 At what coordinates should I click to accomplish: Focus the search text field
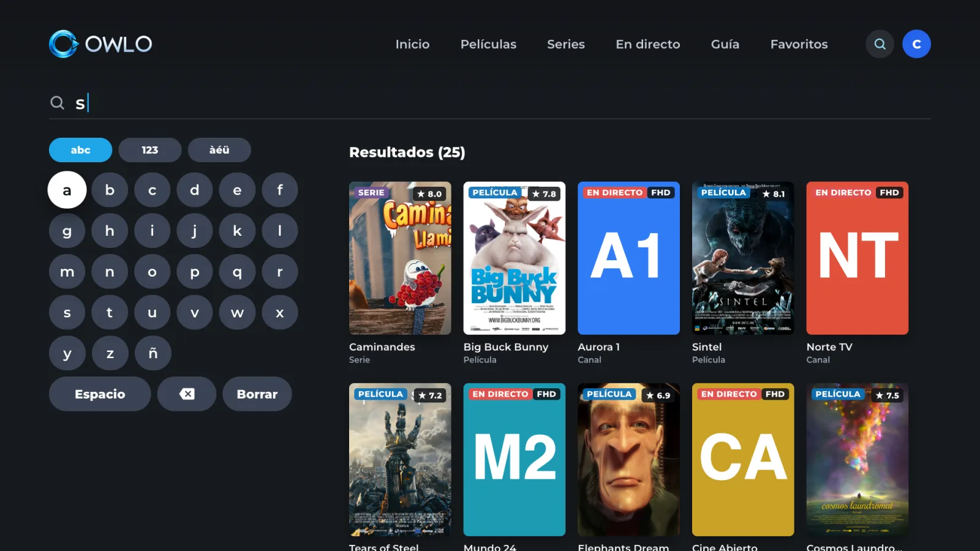point(490,103)
